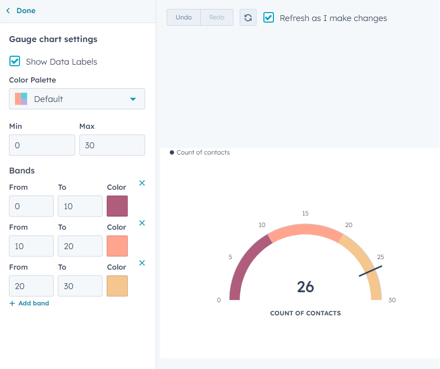Toggle Refresh as I make changes checkbox
440x369 pixels.
[269, 18]
